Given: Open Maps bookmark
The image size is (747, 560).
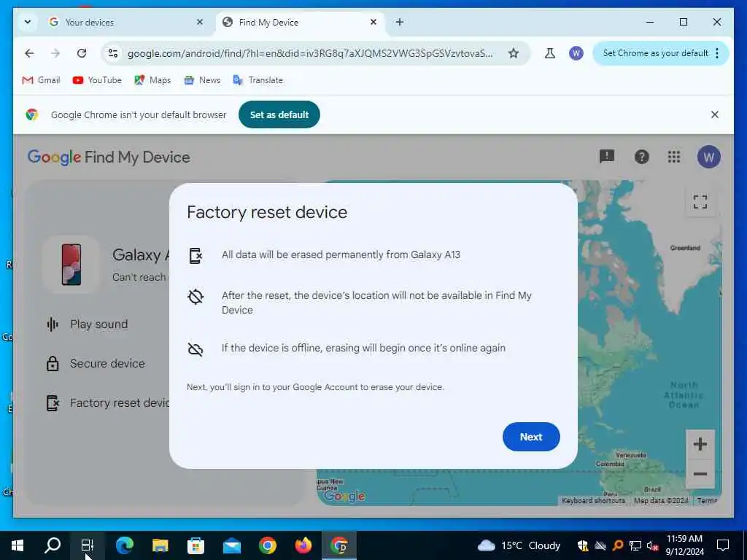Looking at the screenshot, I should (x=152, y=80).
